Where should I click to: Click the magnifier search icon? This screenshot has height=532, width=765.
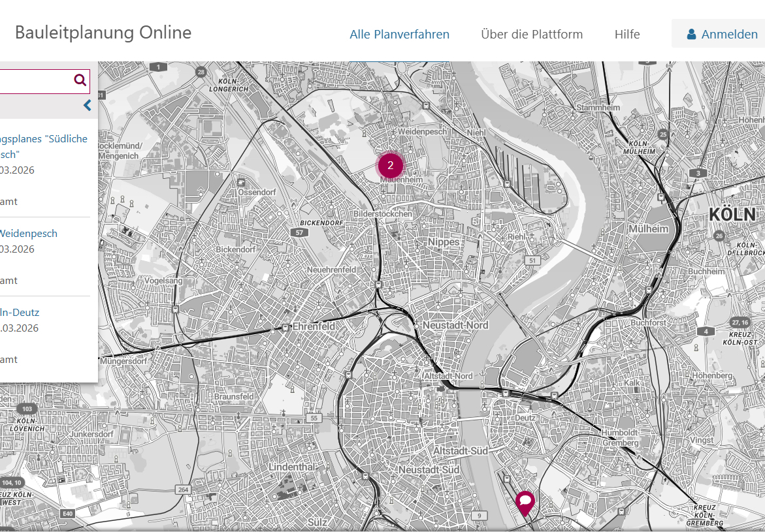click(80, 80)
